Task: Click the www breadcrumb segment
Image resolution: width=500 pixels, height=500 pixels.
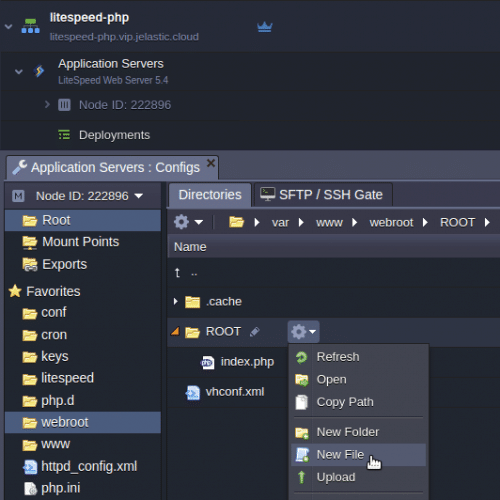Action: click(329, 223)
